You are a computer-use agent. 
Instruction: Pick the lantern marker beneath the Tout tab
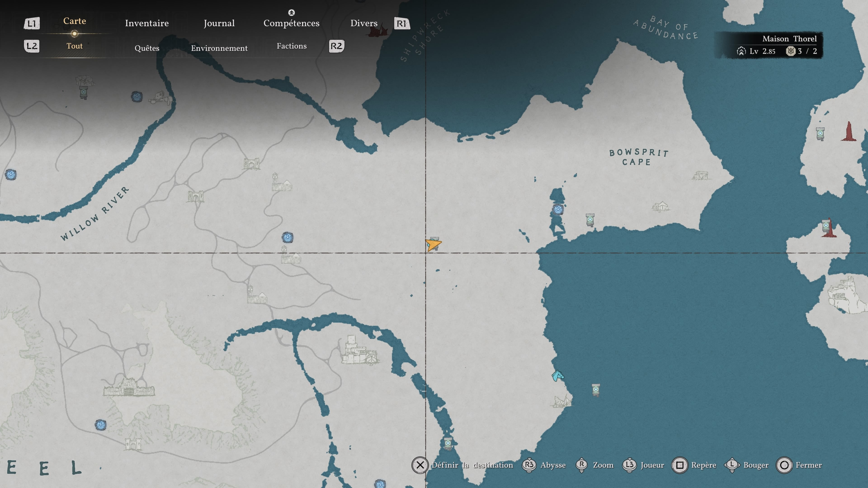tap(84, 92)
